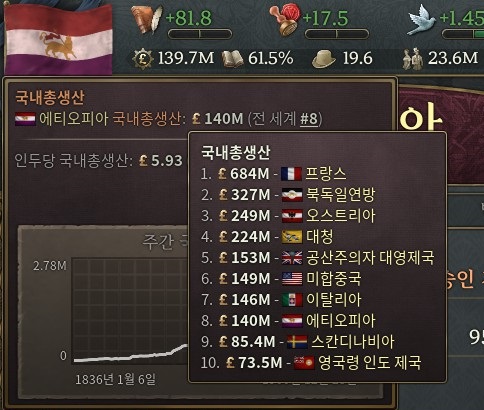Select 이탈리아 in the ranking list

click(333, 300)
